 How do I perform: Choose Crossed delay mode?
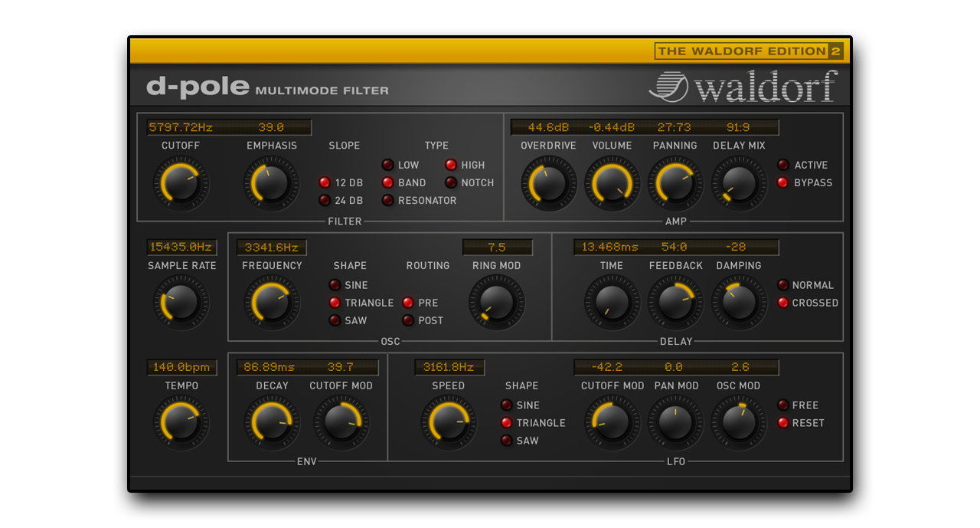(783, 303)
